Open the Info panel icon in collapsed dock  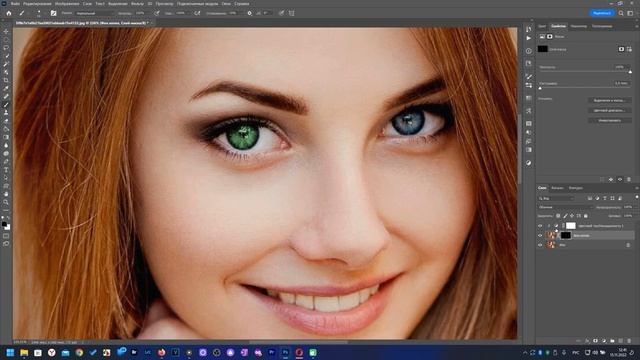pos(529,51)
